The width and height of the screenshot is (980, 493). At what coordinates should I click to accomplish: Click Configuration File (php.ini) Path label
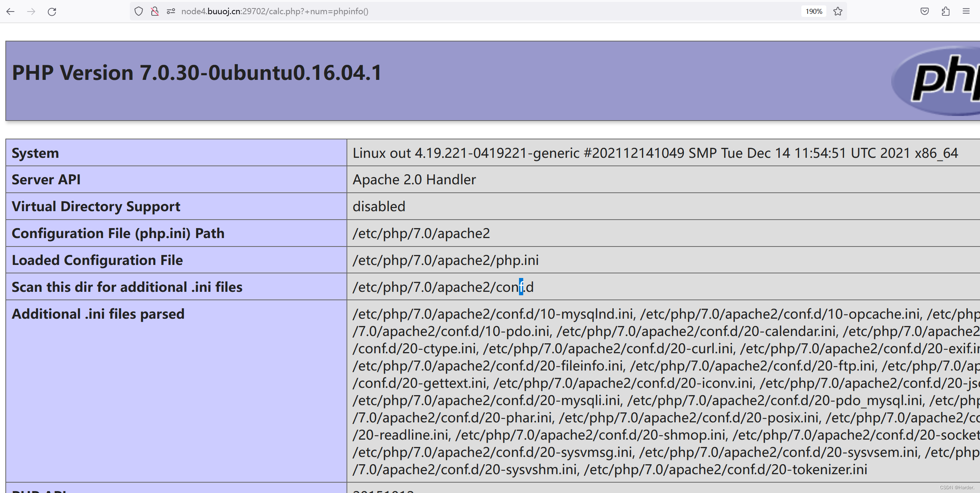(x=118, y=233)
